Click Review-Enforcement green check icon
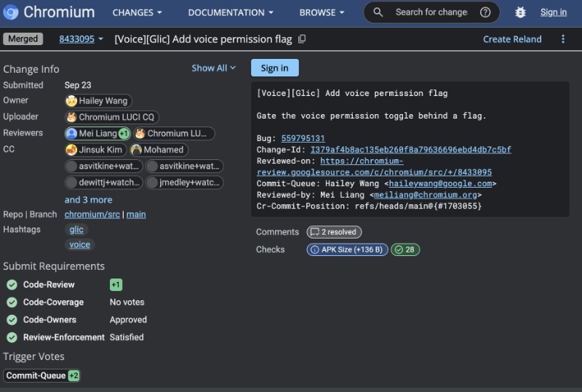582x392 pixels. (12, 337)
